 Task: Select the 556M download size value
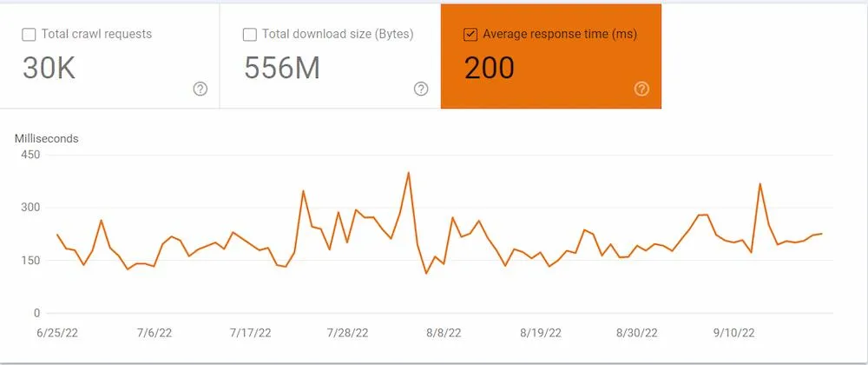click(282, 68)
